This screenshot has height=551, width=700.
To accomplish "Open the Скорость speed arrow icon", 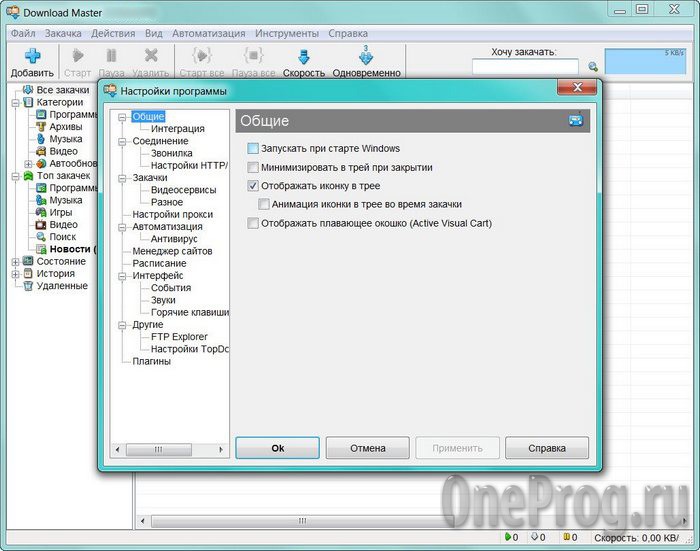I will tap(304, 57).
